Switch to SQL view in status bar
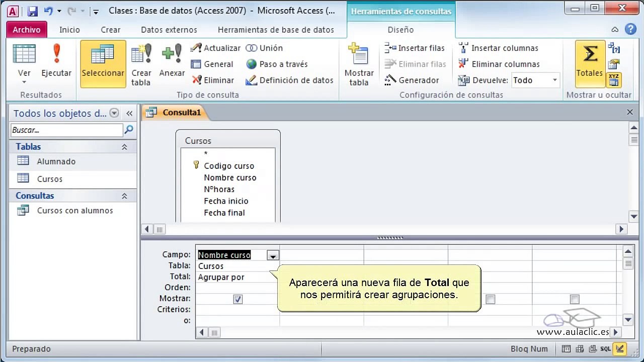 pyautogui.click(x=606, y=348)
